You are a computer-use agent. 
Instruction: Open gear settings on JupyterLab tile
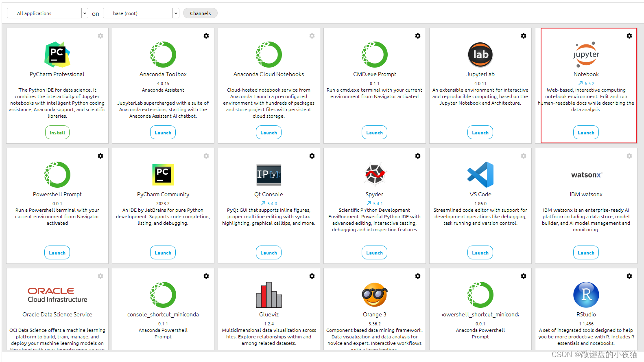[524, 36]
